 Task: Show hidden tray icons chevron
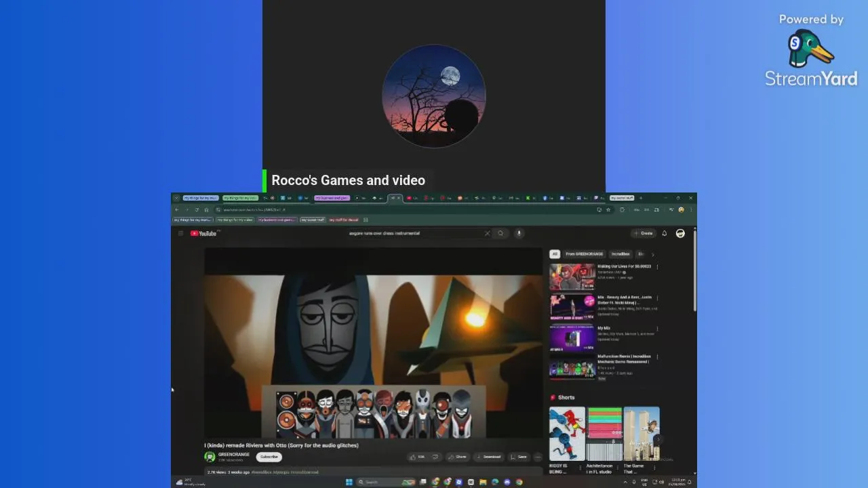coord(625,482)
